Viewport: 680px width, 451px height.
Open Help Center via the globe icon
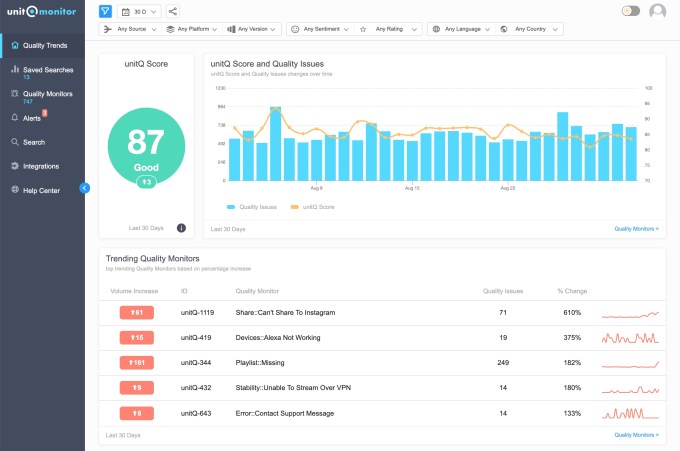click(x=14, y=190)
